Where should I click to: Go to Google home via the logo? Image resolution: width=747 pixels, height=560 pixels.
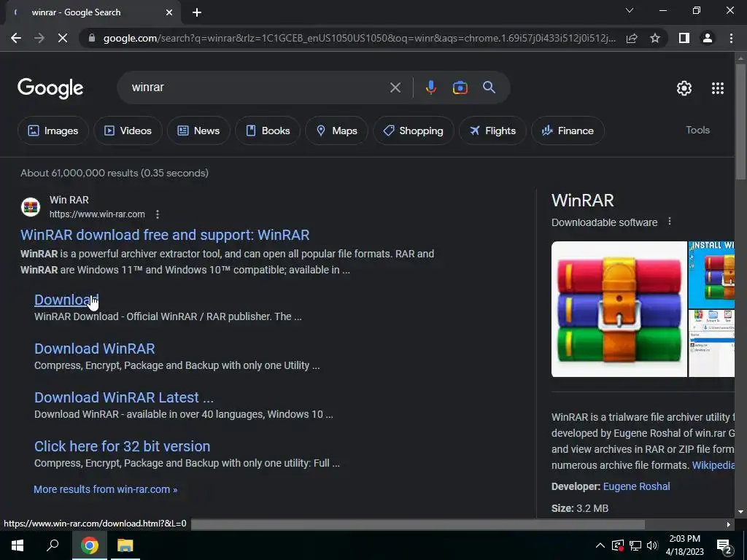click(x=50, y=88)
